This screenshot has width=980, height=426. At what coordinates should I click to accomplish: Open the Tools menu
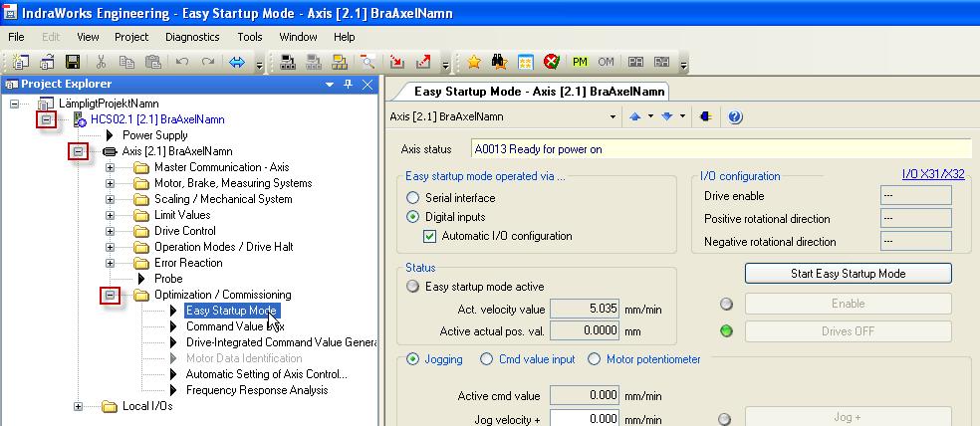(x=249, y=37)
